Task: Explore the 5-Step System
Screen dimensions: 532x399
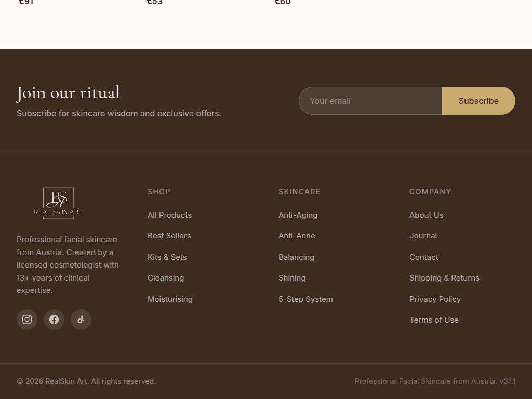Action: click(305, 299)
